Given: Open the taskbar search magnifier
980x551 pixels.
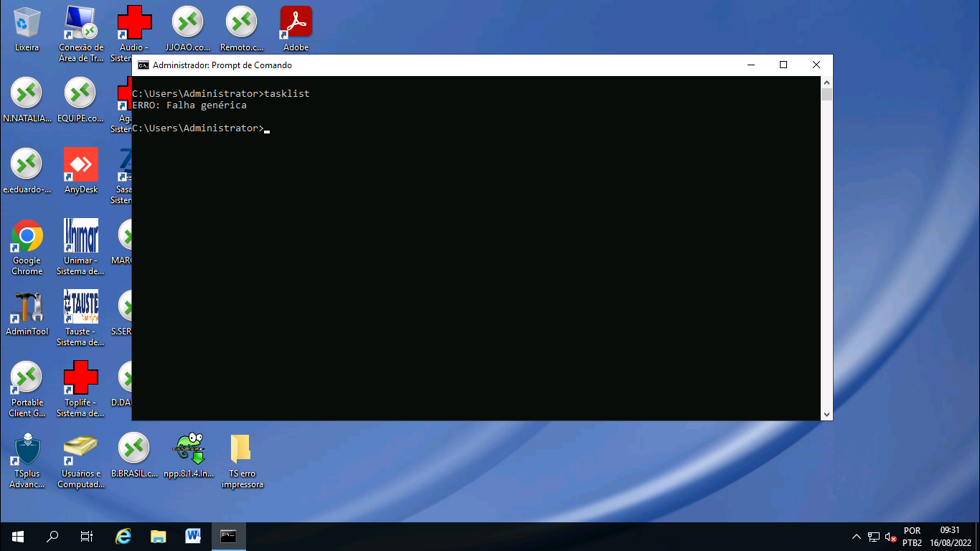Looking at the screenshot, I should coord(52,537).
